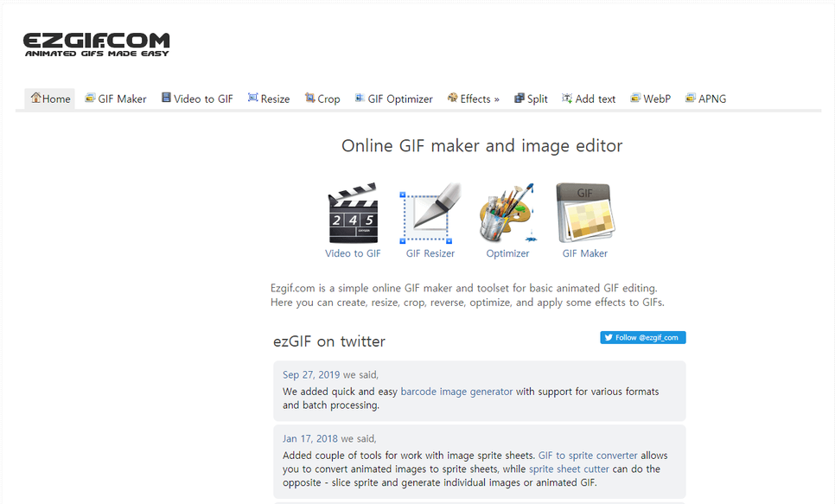Click the Add text nav icon

tap(567, 98)
